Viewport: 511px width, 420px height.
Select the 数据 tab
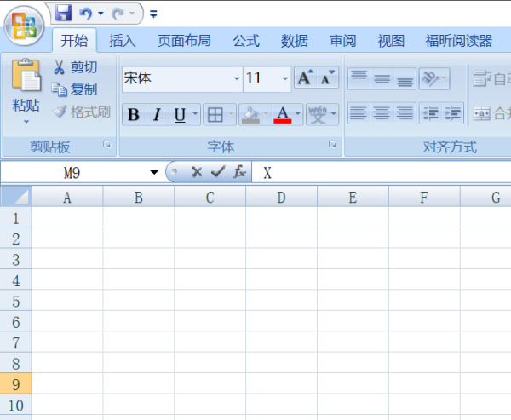pyautogui.click(x=295, y=41)
